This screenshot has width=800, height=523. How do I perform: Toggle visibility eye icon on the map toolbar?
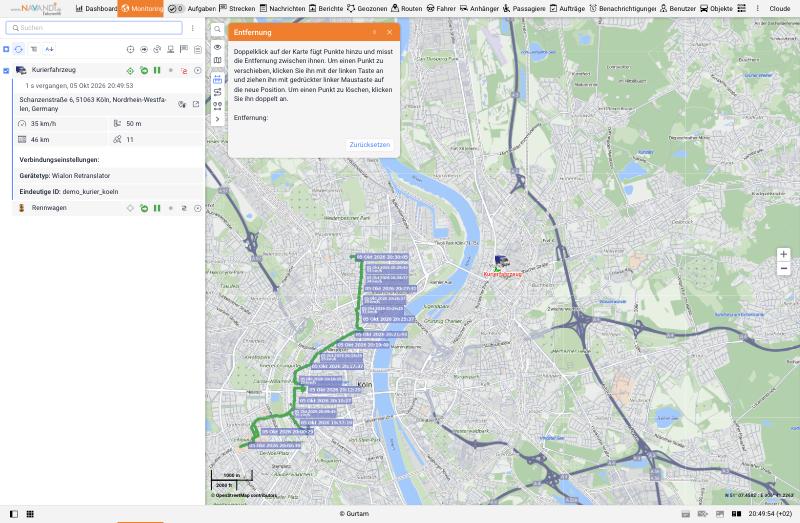[x=217, y=47]
